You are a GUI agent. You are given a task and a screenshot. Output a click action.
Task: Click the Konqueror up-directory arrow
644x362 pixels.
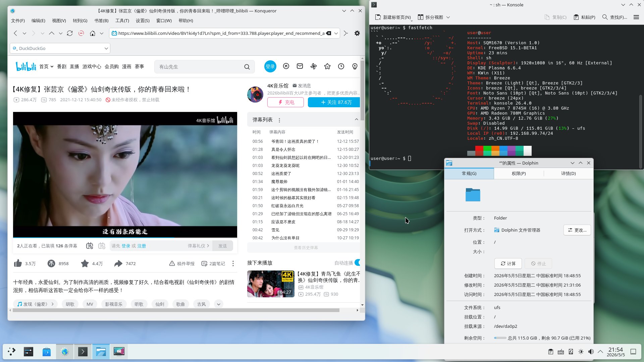pyautogui.click(x=51, y=33)
